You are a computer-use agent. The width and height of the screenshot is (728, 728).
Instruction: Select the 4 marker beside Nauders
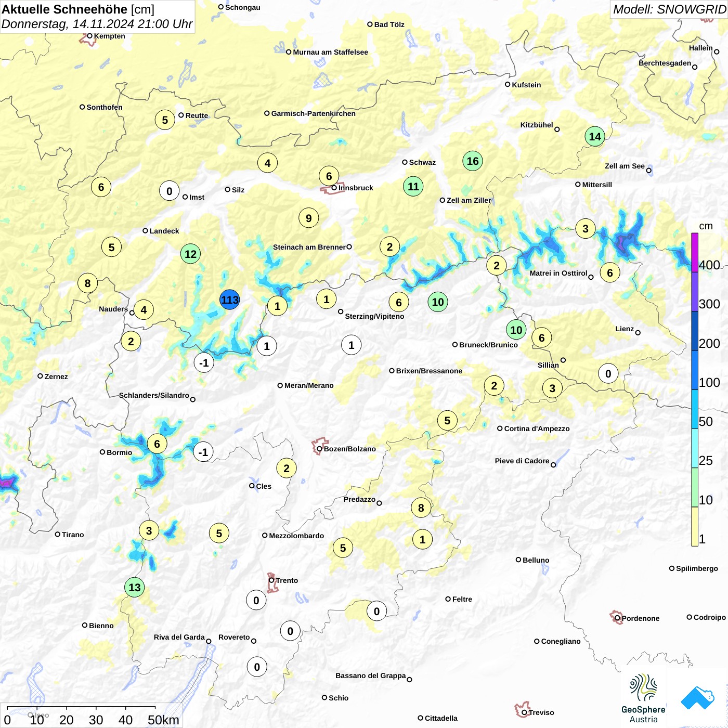click(x=144, y=310)
